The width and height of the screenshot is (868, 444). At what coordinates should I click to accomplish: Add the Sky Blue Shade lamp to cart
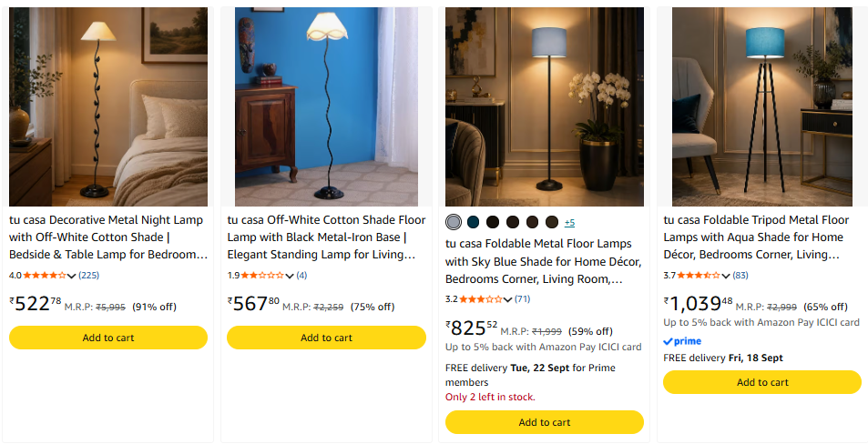545,422
